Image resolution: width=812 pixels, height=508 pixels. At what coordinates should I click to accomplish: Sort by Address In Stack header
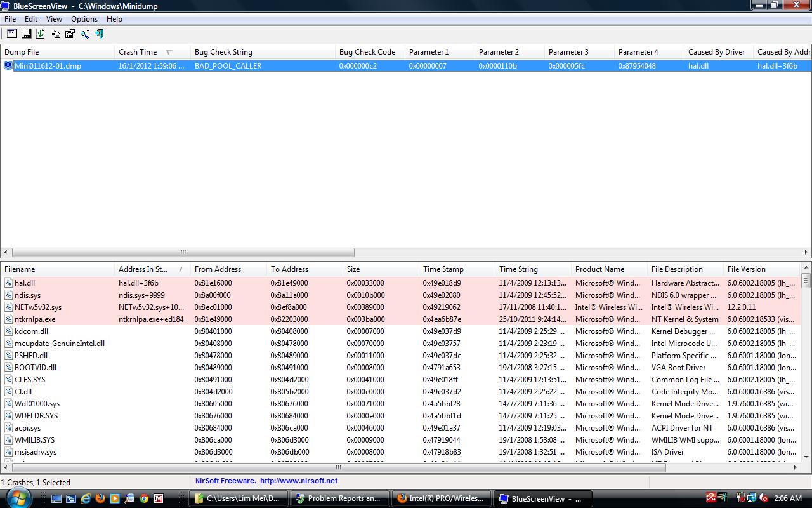click(152, 269)
